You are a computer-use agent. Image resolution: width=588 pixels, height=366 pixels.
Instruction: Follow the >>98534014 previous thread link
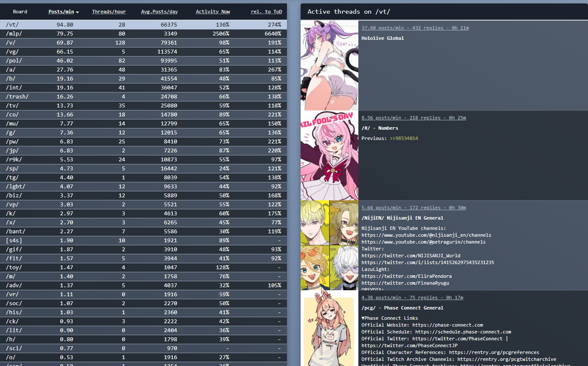[404, 138]
